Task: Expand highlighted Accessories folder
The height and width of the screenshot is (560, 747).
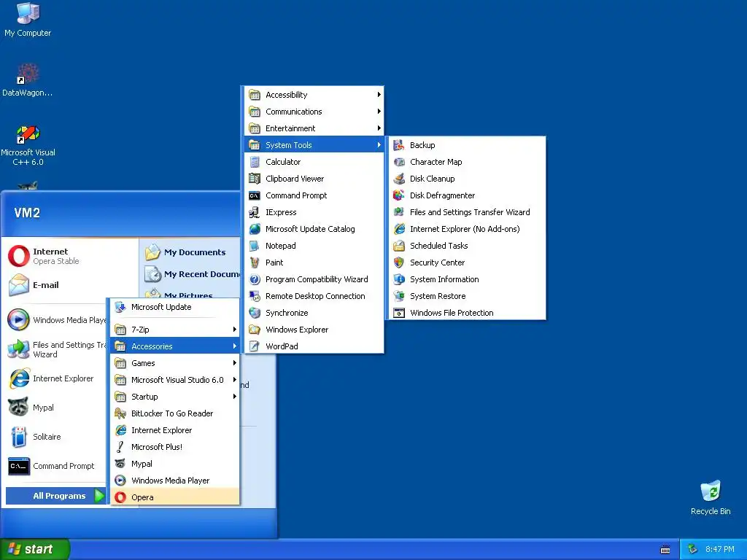Action: [174, 346]
